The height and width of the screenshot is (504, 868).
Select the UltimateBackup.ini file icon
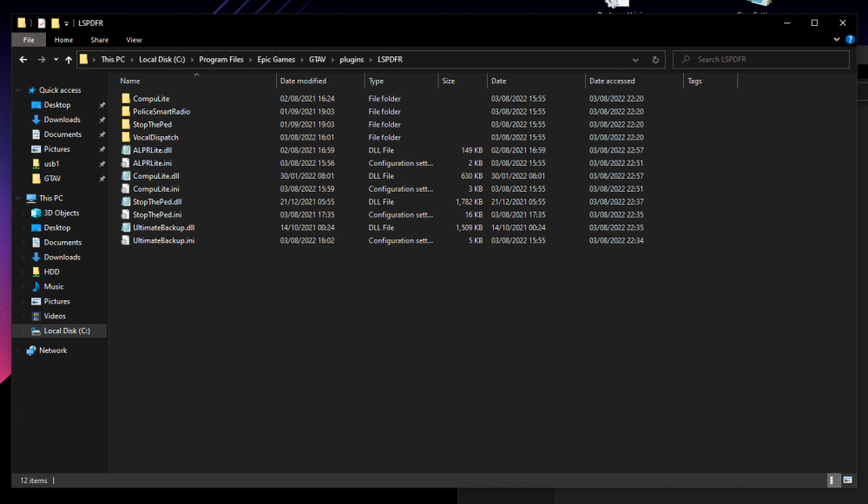click(x=126, y=240)
